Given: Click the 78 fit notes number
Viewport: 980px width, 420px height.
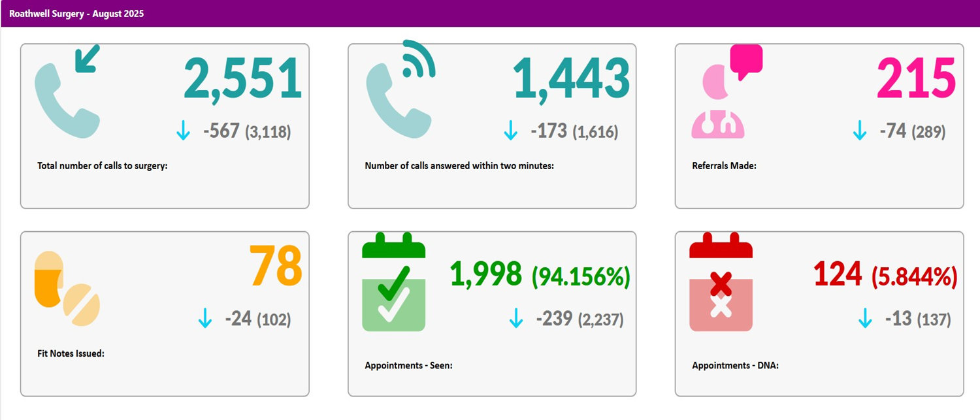Looking at the screenshot, I should point(276,267).
